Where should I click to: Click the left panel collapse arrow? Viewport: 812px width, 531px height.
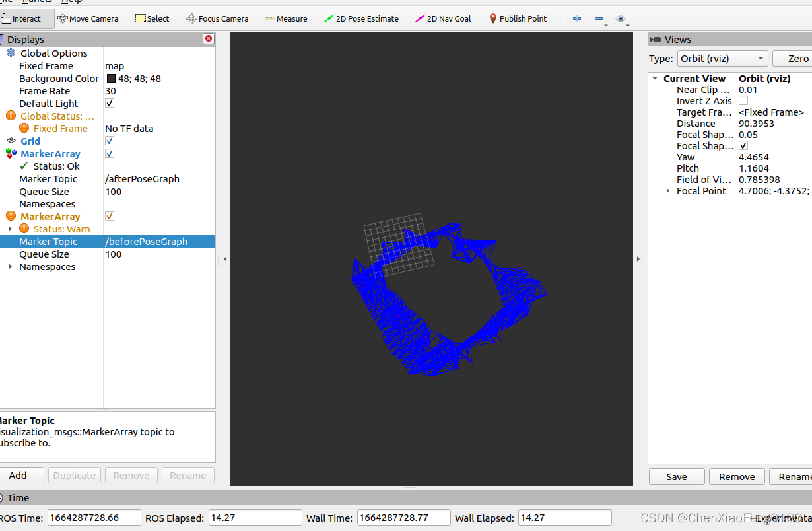(x=224, y=259)
